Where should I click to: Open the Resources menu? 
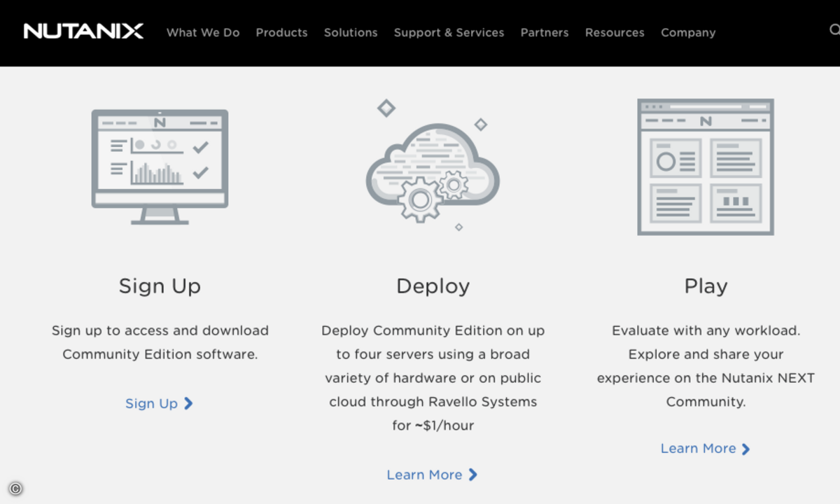tap(615, 32)
